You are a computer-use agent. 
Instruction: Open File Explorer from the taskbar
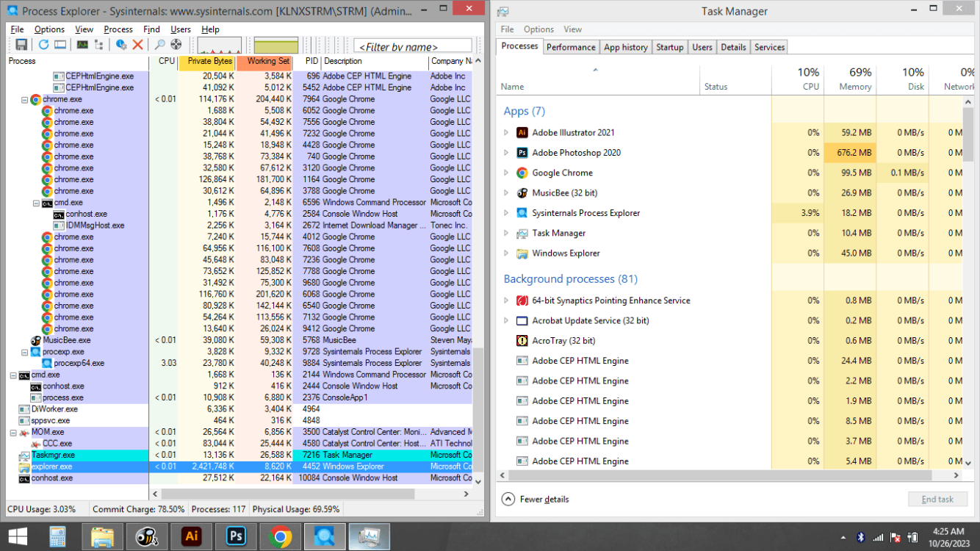click(x=102, y=536)
